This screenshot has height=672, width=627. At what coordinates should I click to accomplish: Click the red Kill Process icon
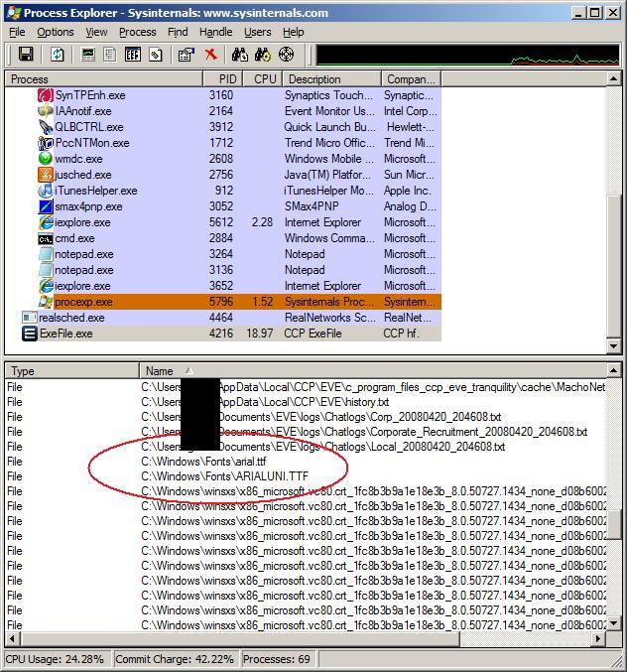coord(210,55)
